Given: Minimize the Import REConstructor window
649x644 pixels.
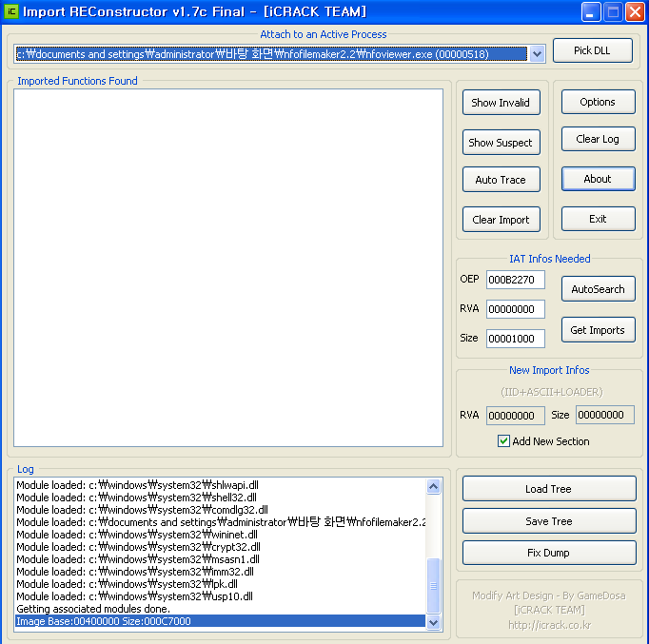Looking at the screenshot, I should point(591,11).
